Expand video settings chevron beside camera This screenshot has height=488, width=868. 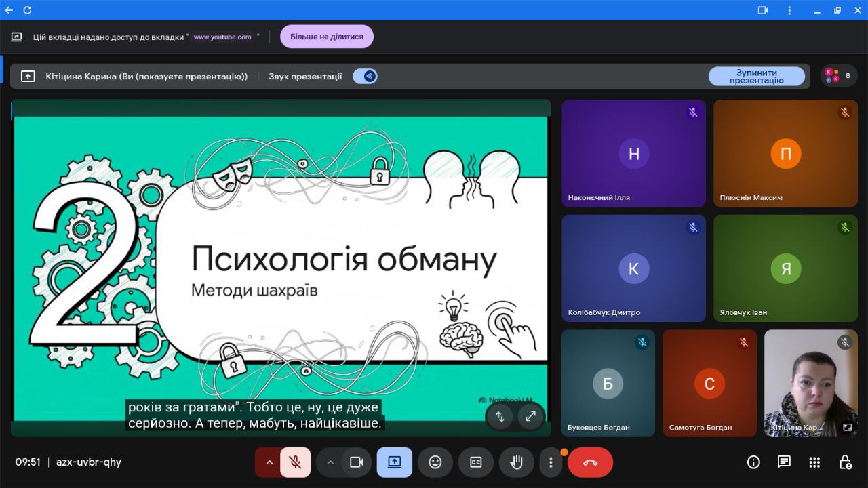pyautogui.click(x=330, y=462)
